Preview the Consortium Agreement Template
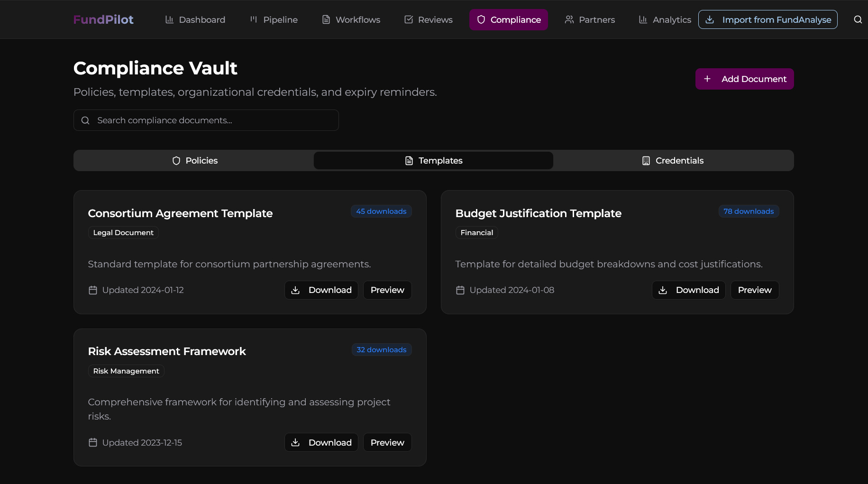The image size is (868, 484). tap(387, 290)
